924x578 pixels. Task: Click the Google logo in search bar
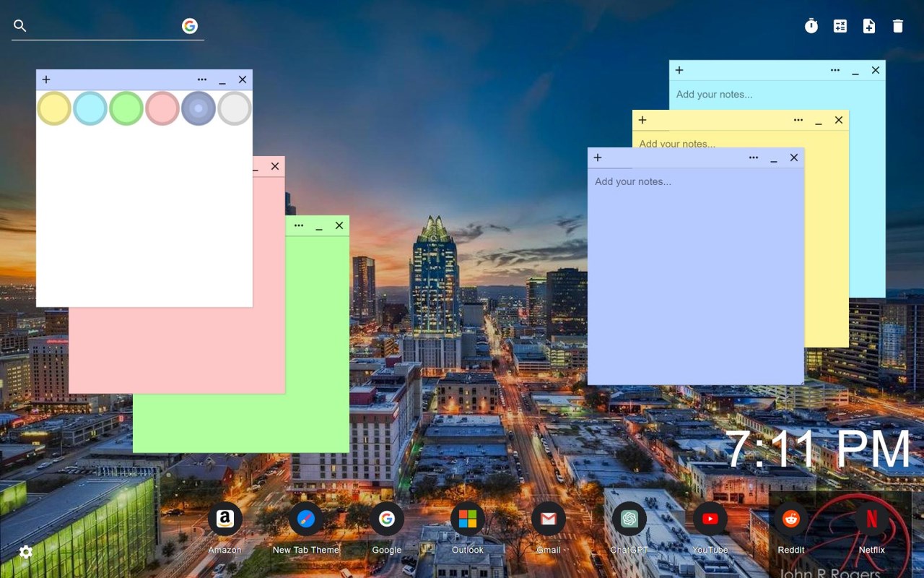190,26
